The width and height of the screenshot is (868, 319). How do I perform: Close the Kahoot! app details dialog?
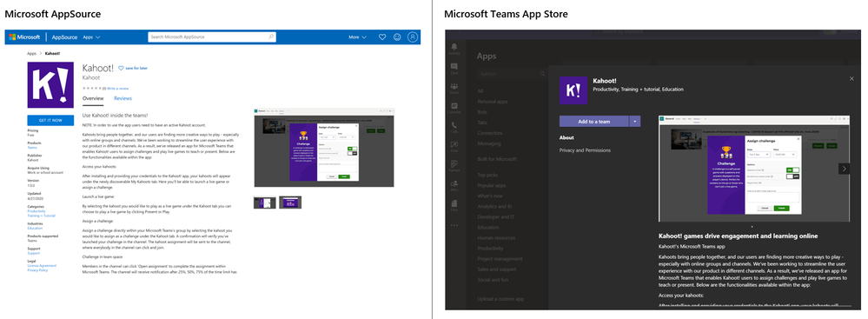851,79
